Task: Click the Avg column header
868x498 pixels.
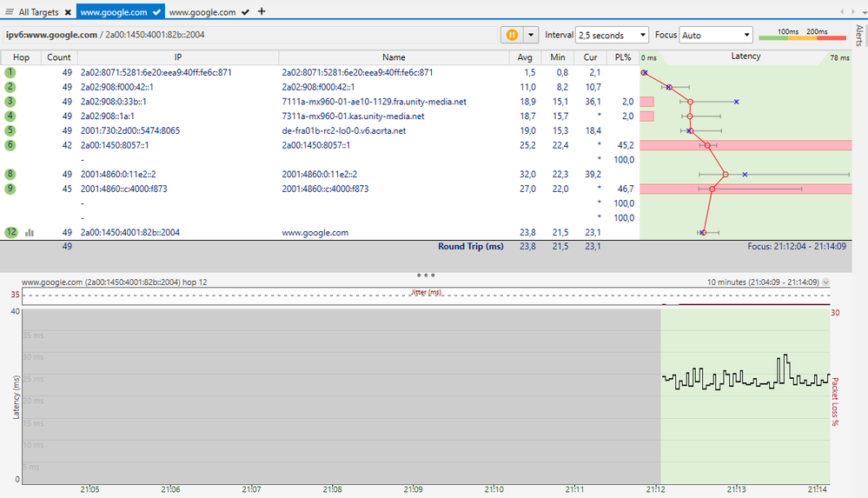Action: (x=525, y=57)
